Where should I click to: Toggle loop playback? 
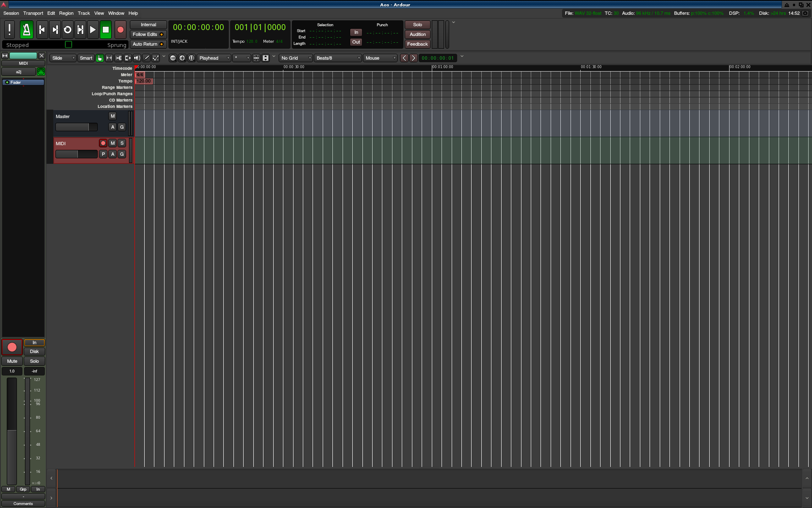pyautogui.click(x=68, y=30)
